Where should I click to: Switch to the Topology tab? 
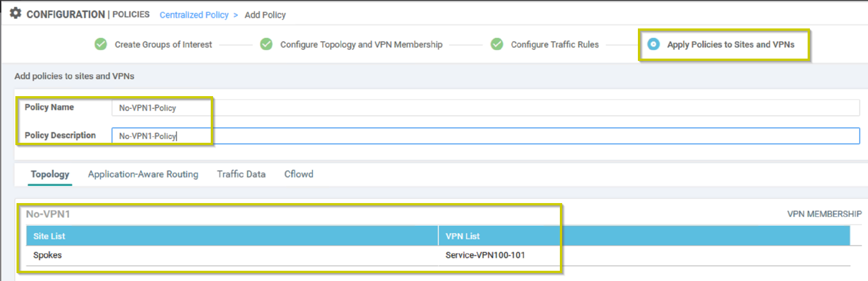(50, 174)
